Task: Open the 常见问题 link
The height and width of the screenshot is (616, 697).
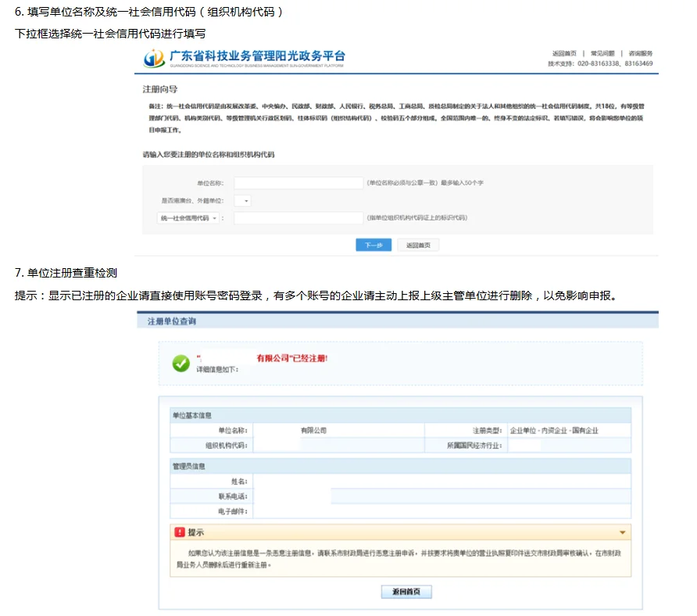Action: [x=602, y=53]
